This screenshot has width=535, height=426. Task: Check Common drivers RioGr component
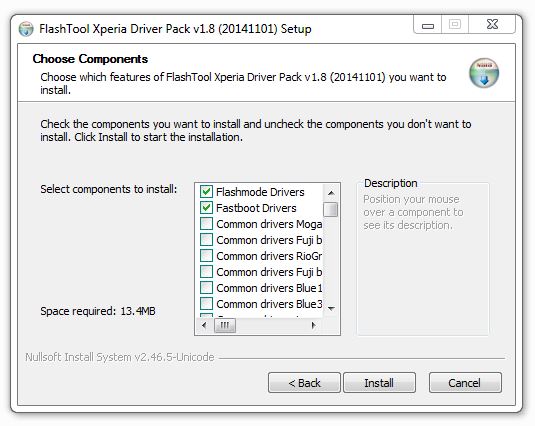[206, 256]
